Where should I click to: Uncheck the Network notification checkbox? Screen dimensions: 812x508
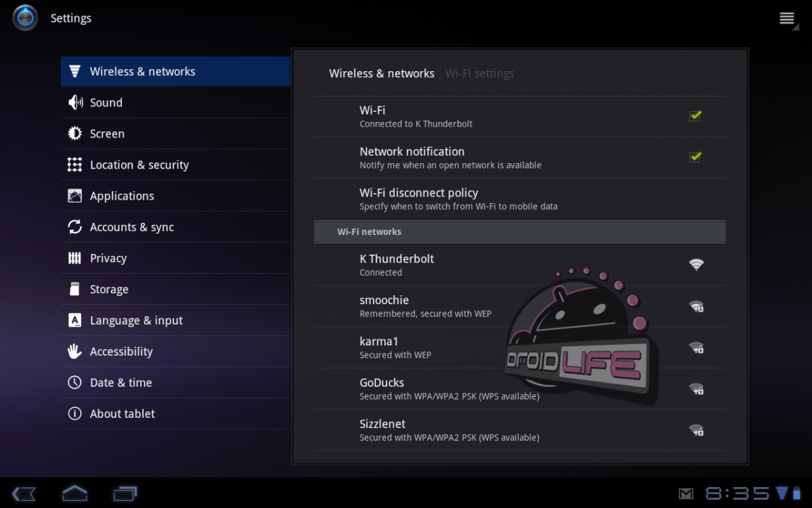tap(695, 157)
